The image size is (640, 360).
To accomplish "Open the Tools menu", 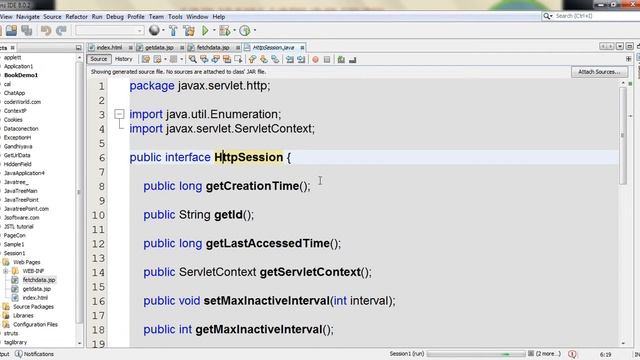I will [x=175, y=17].
